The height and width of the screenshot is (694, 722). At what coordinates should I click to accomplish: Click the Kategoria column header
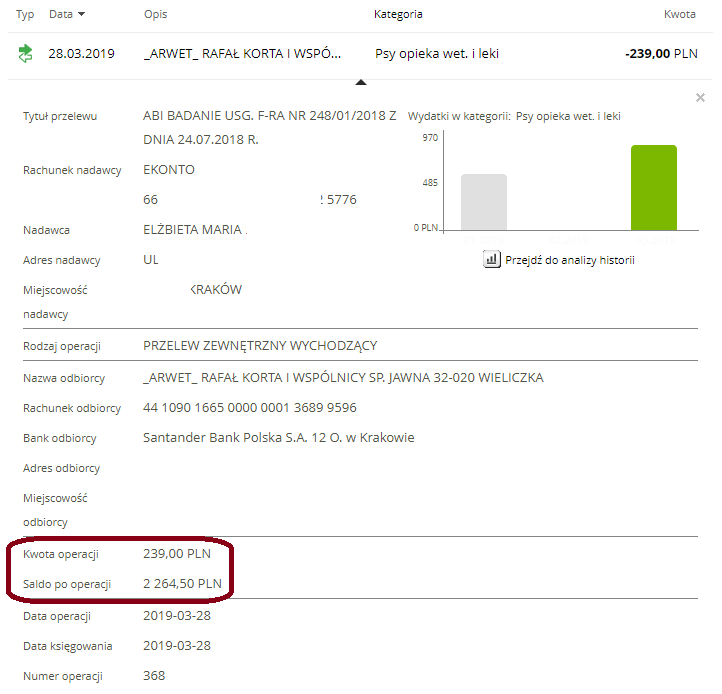click(x=398, y=14)
